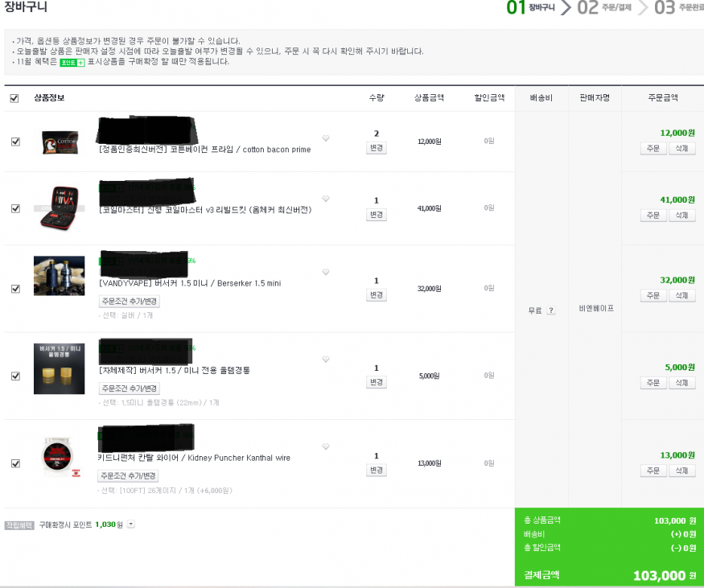This screenshot has height=588, width=704.
Task: Click the free shipping question mark icon
Action: pos(551,310)
